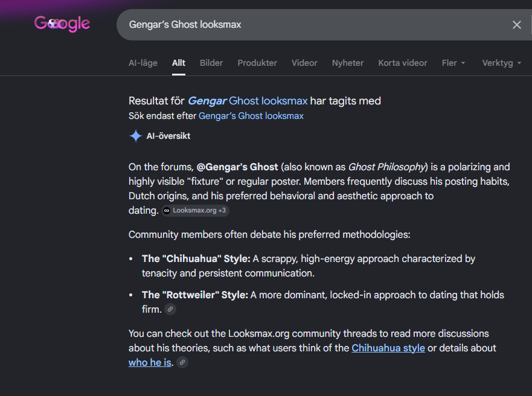Viewport: 532px width, 396px height.
Task: Clear search with the X icon
Action: pos(516,25)
